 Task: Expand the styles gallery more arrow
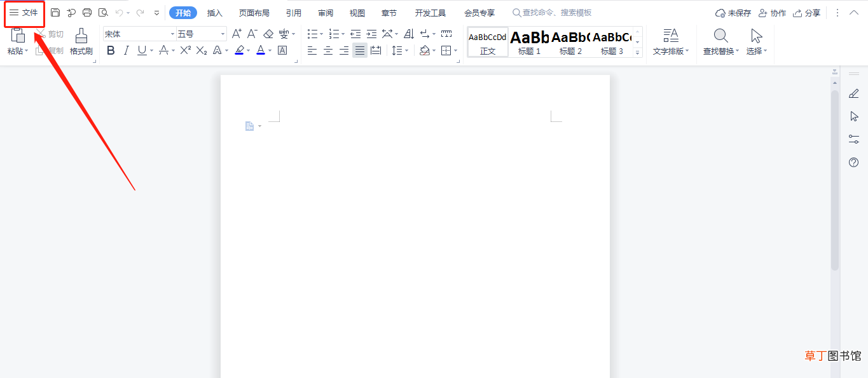point(638,53)
